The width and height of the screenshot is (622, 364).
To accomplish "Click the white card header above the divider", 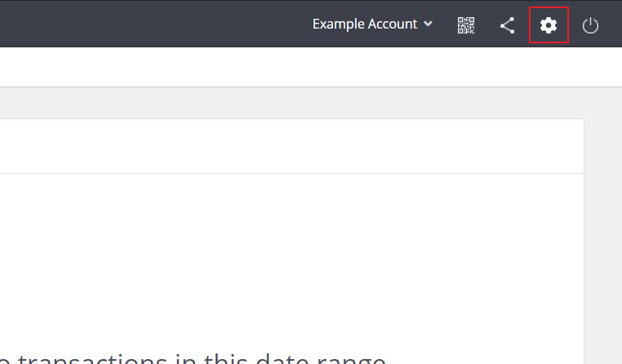I will point(291,146).
